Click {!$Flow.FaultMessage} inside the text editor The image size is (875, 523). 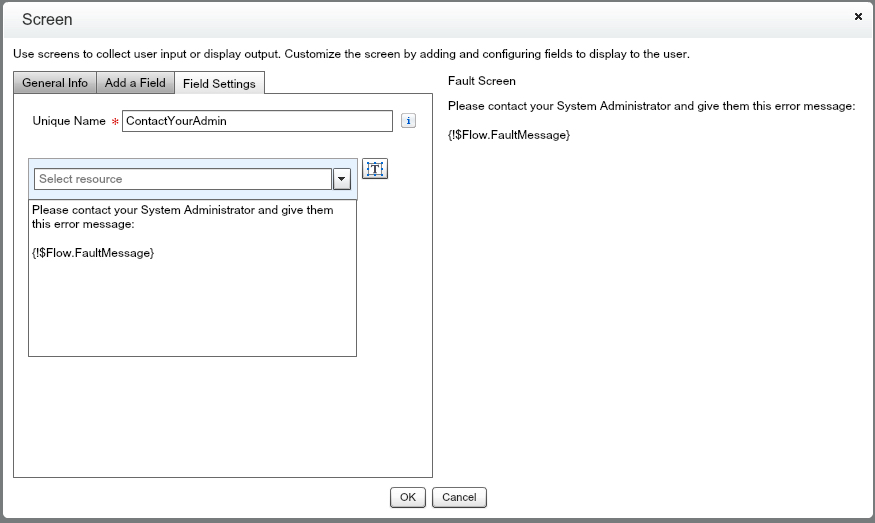coord(93,254)
